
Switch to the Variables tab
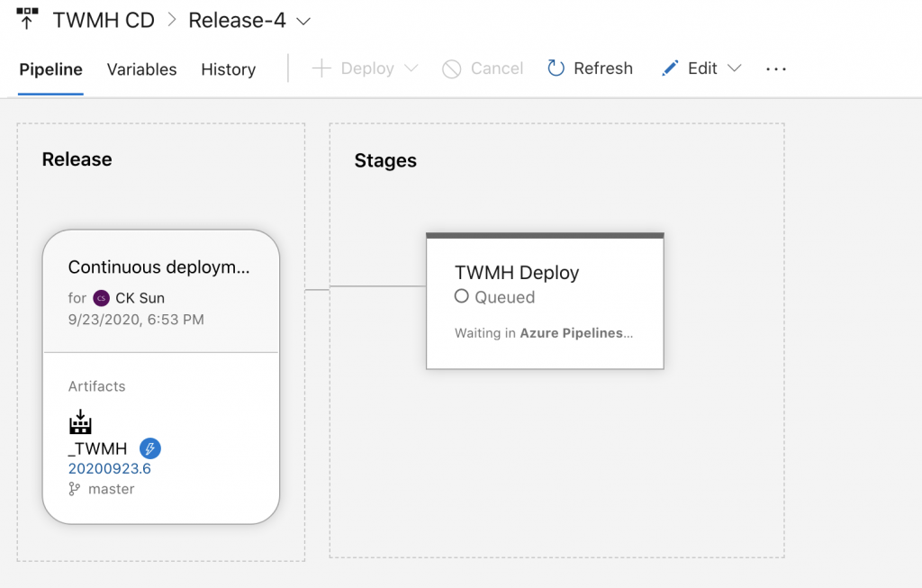click(x=141, y=69)
